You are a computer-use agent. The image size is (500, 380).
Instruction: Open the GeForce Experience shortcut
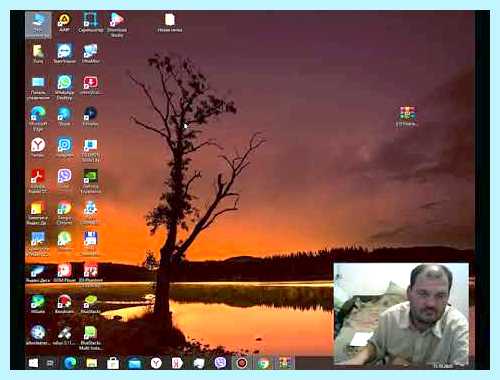tap(90, 181)
